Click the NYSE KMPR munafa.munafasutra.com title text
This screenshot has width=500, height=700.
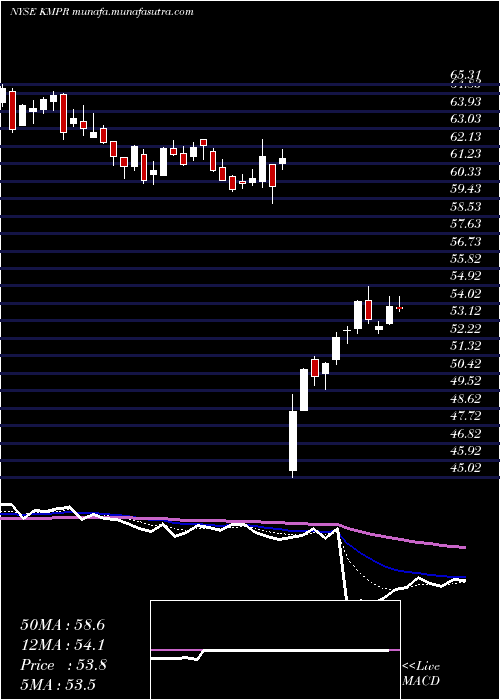click(101, 12)
